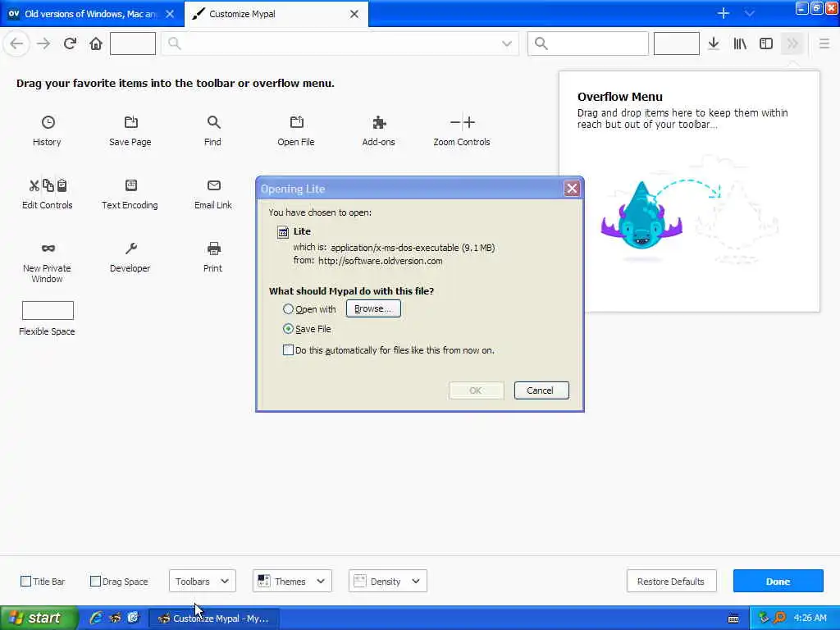Close the Opening Lite dialog with X
Screen dimensions: 840x630
(572, 189)
